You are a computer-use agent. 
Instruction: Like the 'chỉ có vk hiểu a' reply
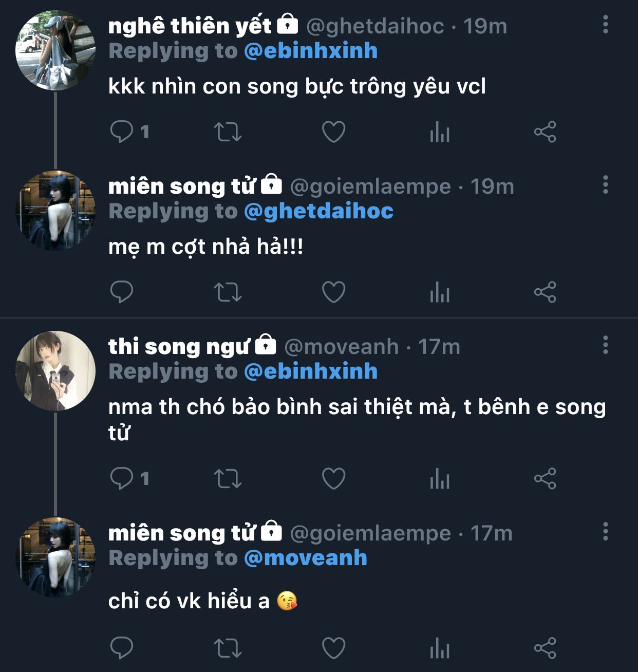[x=333, y=648]
